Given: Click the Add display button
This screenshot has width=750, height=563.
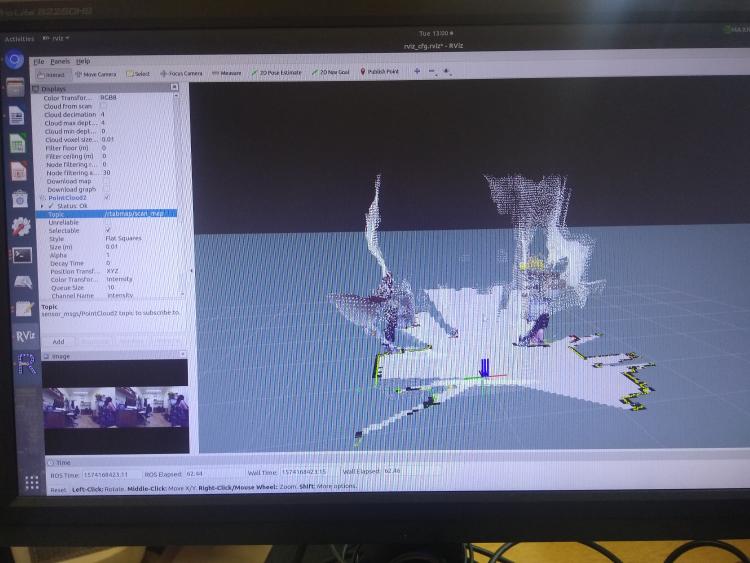Looking at the screenshot, I should (58, 341).
